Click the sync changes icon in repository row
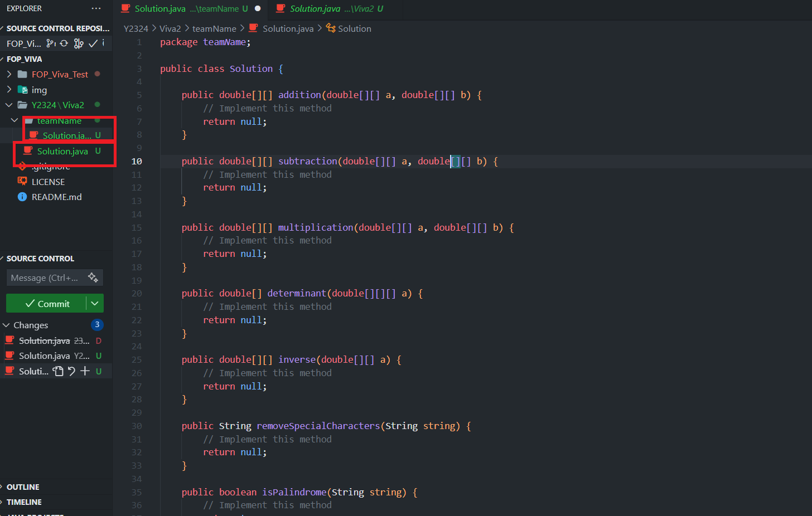This screenshot has height=516, width=812. coord(64,43)
